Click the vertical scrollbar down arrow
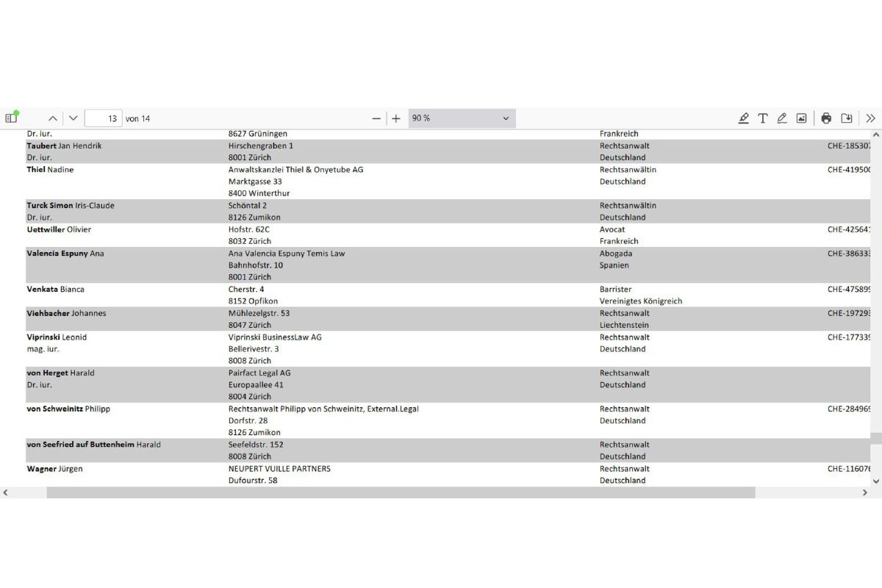This screenshot has width=882, height=588. (x=875, y=481)
